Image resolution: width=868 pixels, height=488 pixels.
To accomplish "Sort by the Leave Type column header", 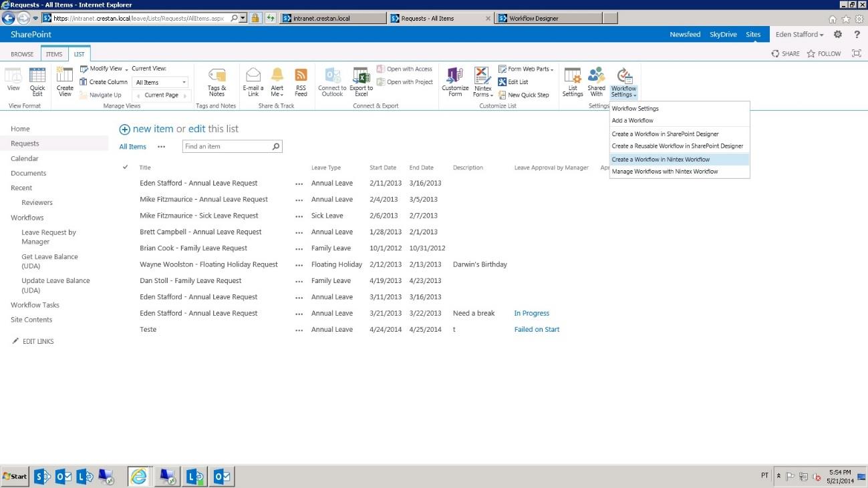I will (326, 168).
